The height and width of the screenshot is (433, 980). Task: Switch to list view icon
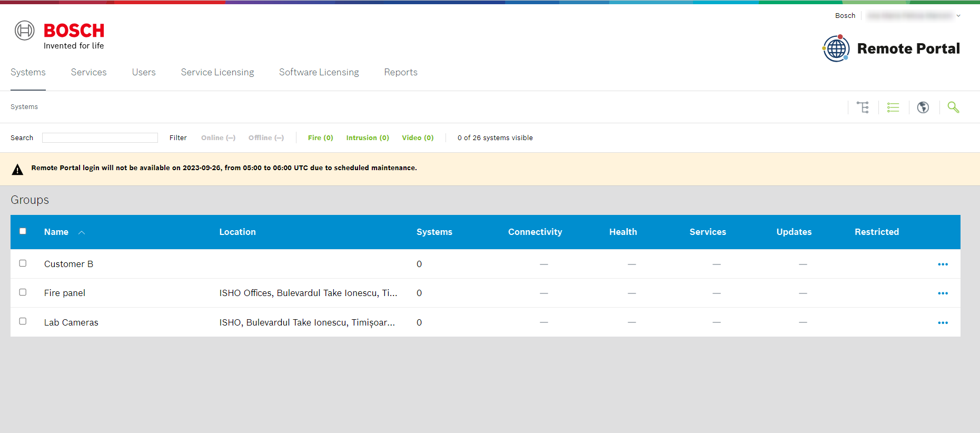(893, 107)
